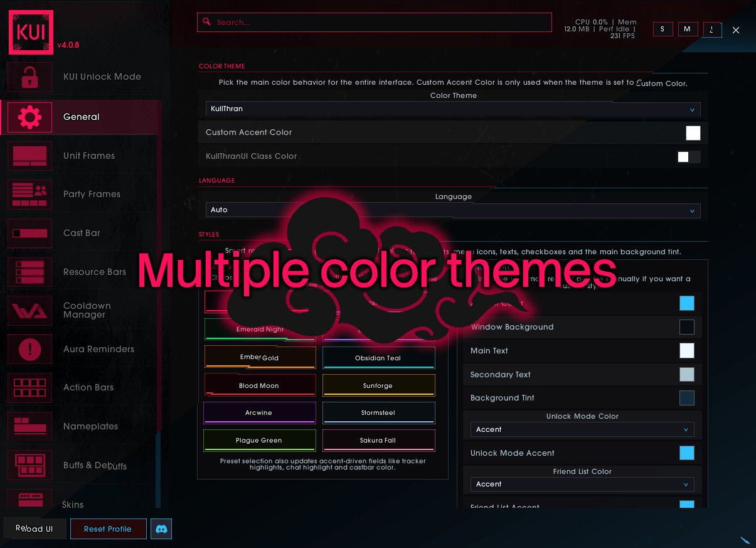Select the Sunforge preset
Viewport: 756px width, 548px height.
[378, 385]
